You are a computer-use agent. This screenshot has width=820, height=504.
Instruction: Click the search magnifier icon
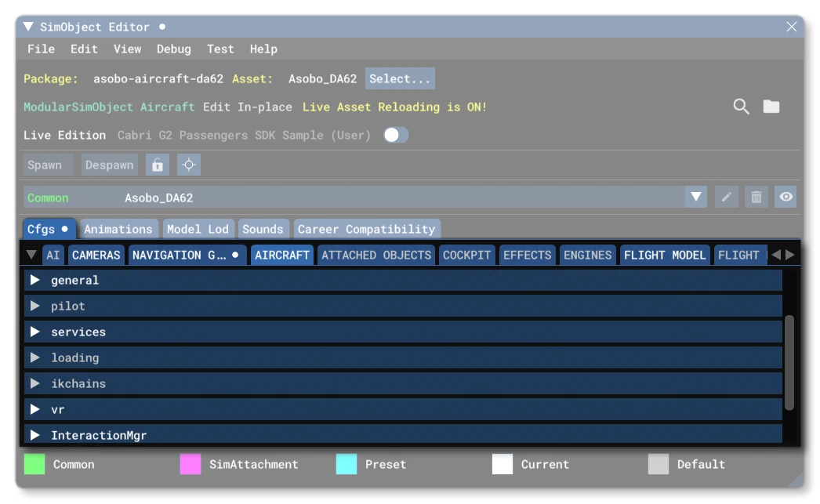click(741, 107)
